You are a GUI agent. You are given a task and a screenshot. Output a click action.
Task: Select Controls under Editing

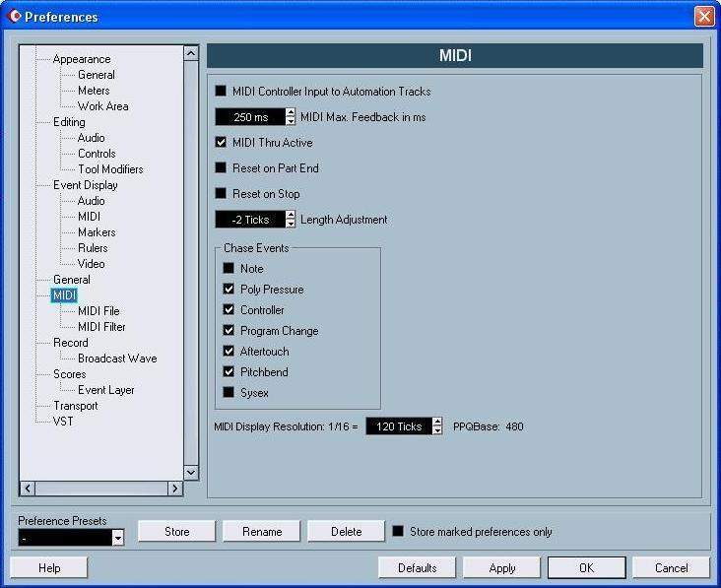97,153
